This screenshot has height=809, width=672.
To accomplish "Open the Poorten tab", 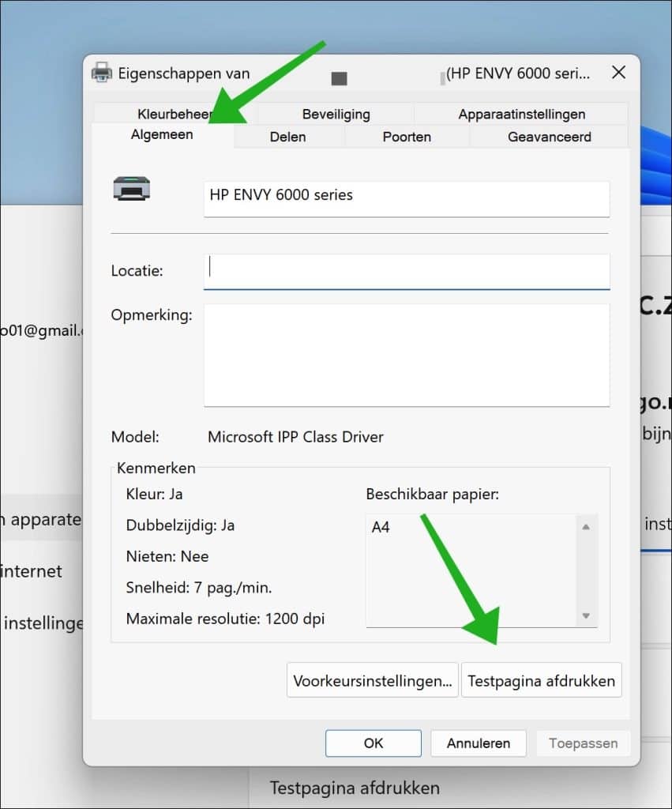I will pos(407,137).
